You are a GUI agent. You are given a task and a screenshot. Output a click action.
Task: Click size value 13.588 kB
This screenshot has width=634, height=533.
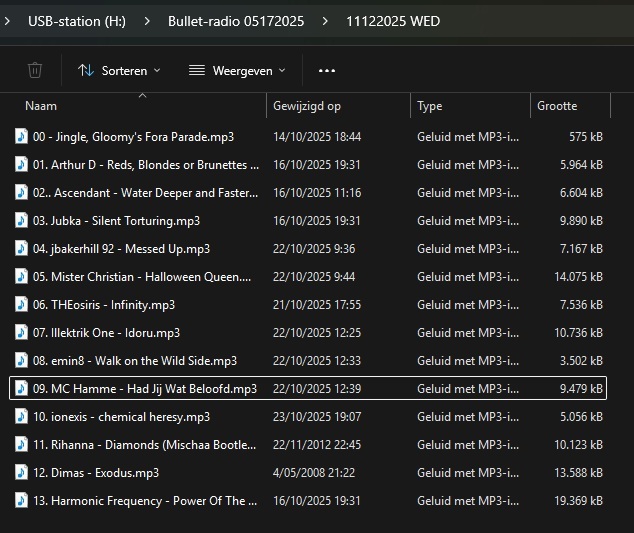coord(578,473)
